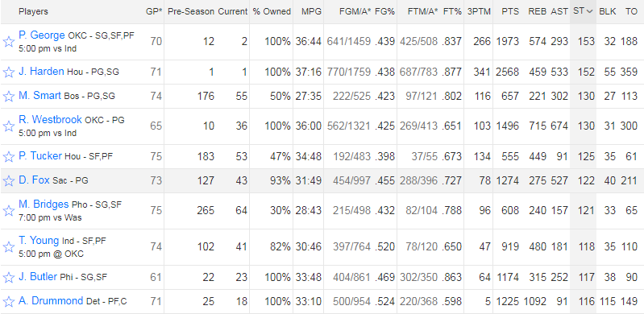Sort by the 3PTM column header
644x314 pixels.
479,11
